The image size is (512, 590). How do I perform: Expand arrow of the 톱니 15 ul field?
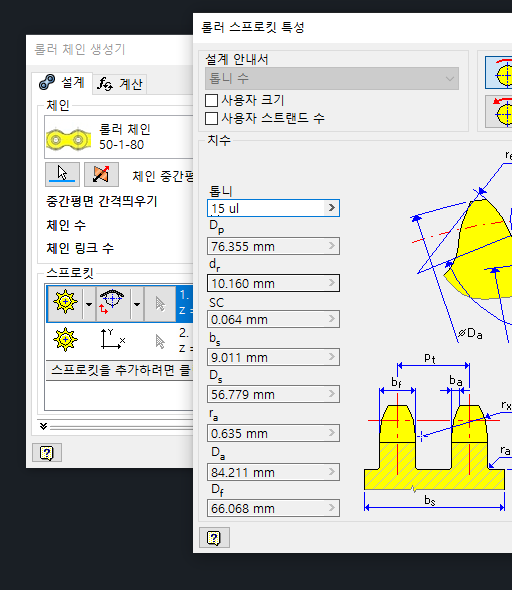pos(331,208)
